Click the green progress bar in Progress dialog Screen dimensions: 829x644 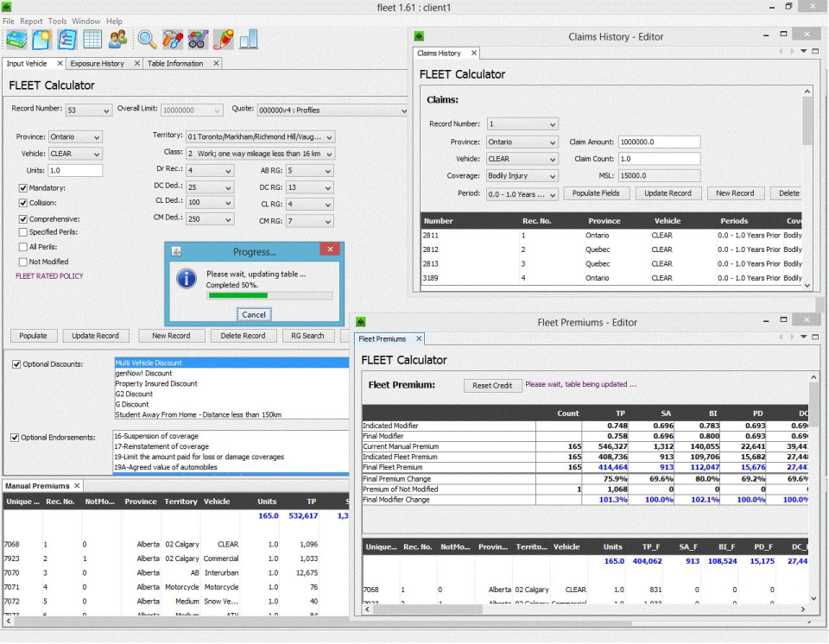click(x=270, y=295)
